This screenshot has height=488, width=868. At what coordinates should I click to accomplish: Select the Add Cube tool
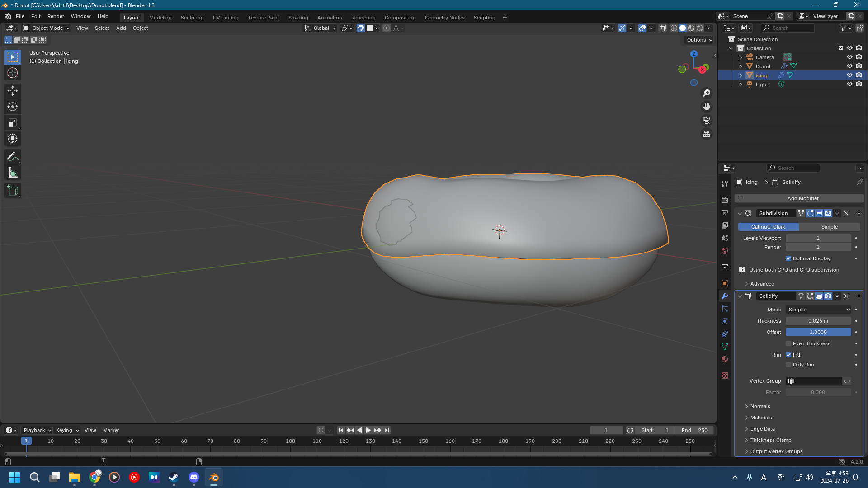13,191
